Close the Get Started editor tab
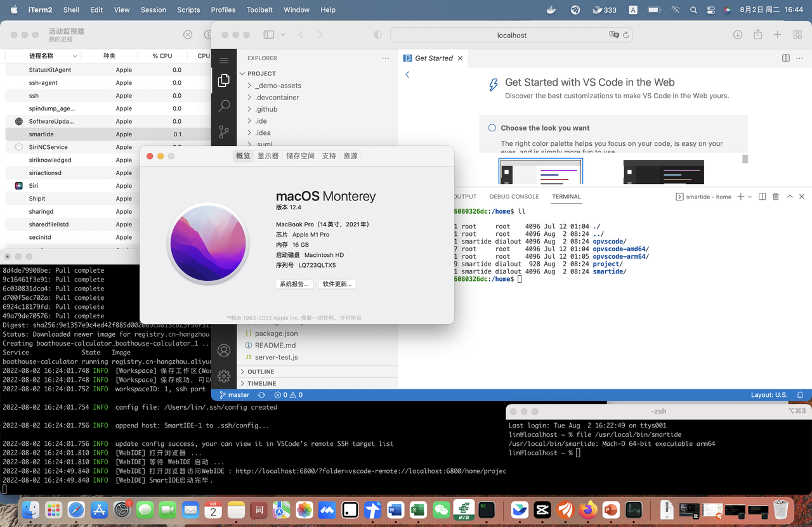Screen dimensions: 812x527 tap(460, 58)
